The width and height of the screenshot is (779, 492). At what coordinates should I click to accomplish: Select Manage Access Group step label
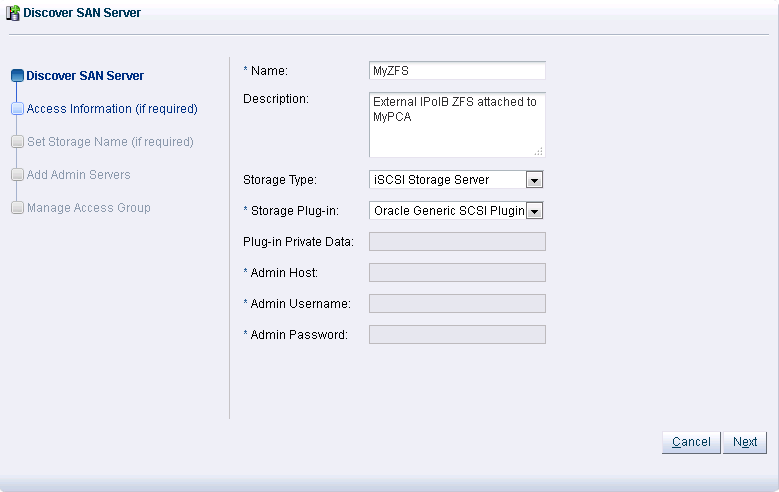(88, 208)
